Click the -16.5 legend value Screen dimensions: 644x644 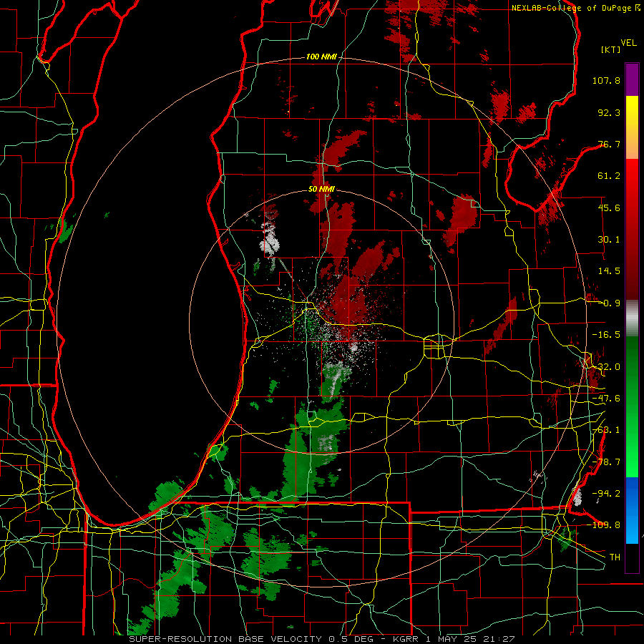pos(606,335)
